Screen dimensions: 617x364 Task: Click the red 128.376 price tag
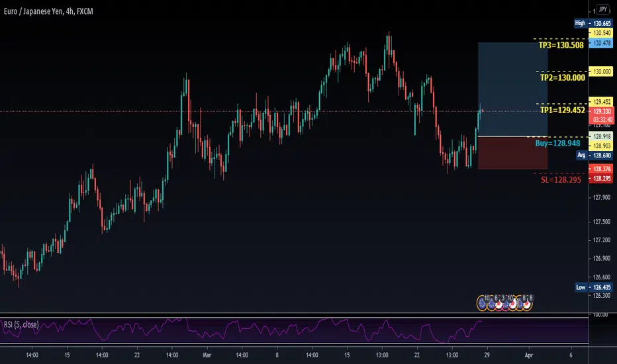coord(601,169)
